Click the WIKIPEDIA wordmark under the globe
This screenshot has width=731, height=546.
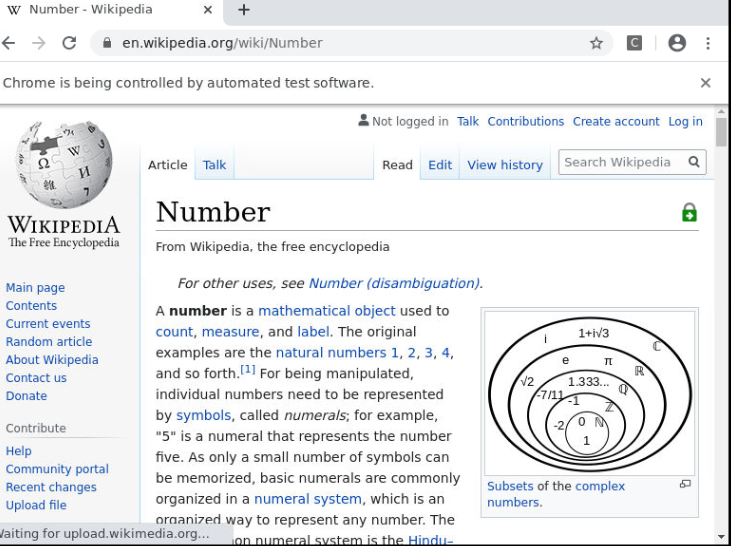click(64, 225)
